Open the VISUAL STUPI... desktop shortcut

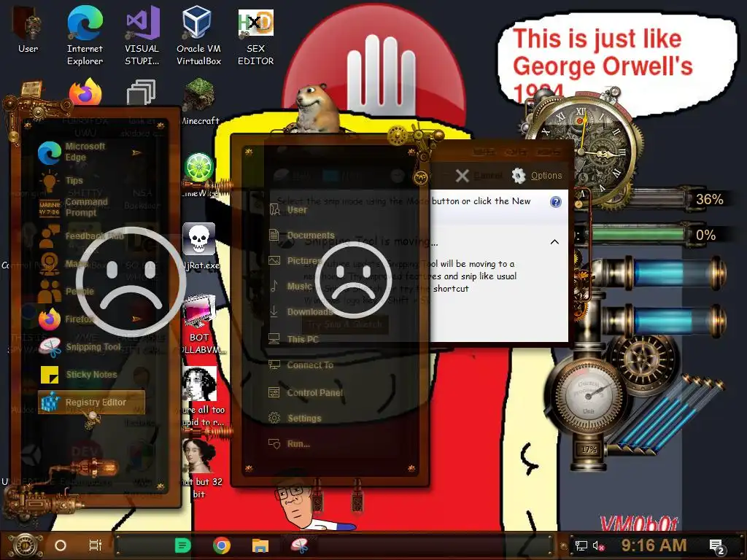pos(142,36)
